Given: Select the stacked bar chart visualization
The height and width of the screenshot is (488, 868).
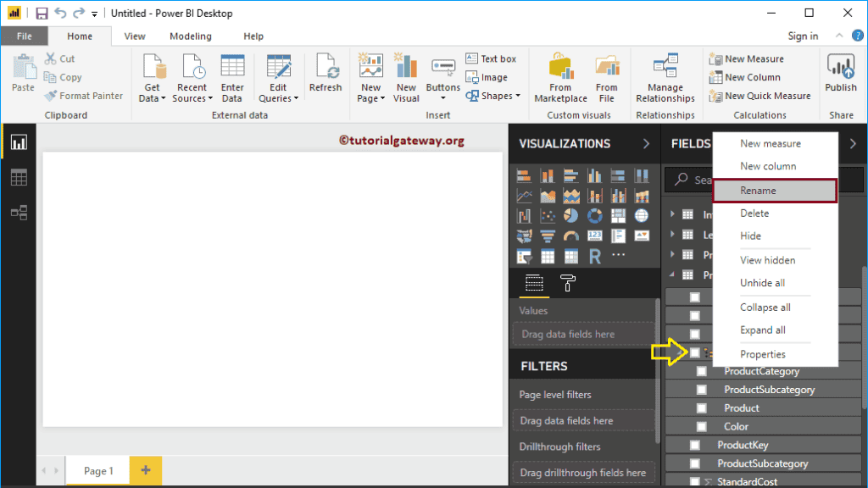Looking at the screenshot, I should [x=524, y=176].
